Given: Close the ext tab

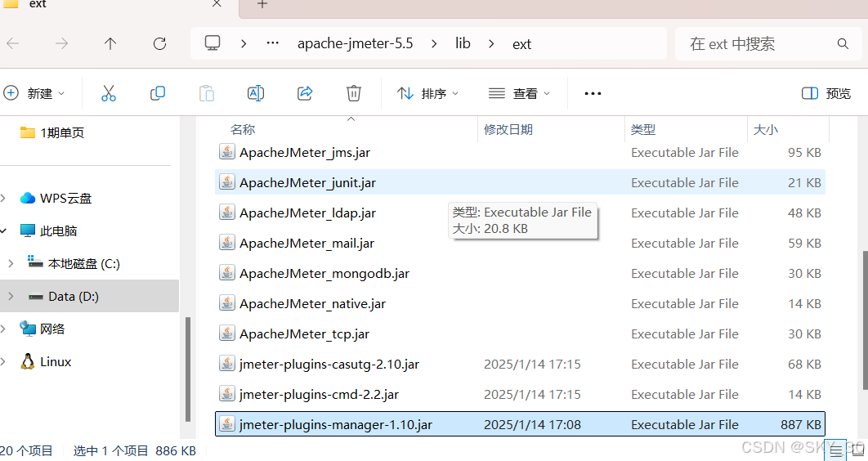Looking at the screenshot, I should click(x=217, y=4).
